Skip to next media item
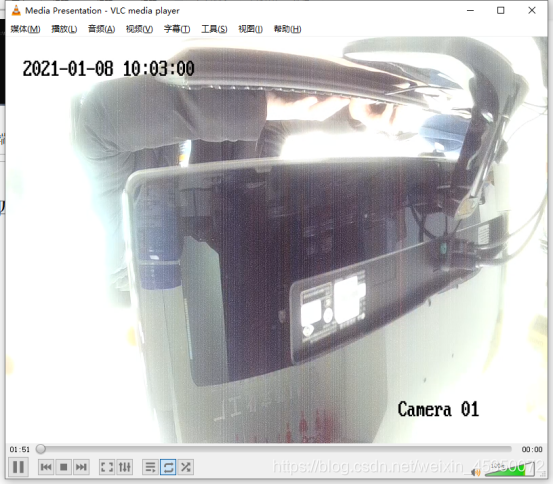Screen dimensions: 554x485 (x=81, y=467)
